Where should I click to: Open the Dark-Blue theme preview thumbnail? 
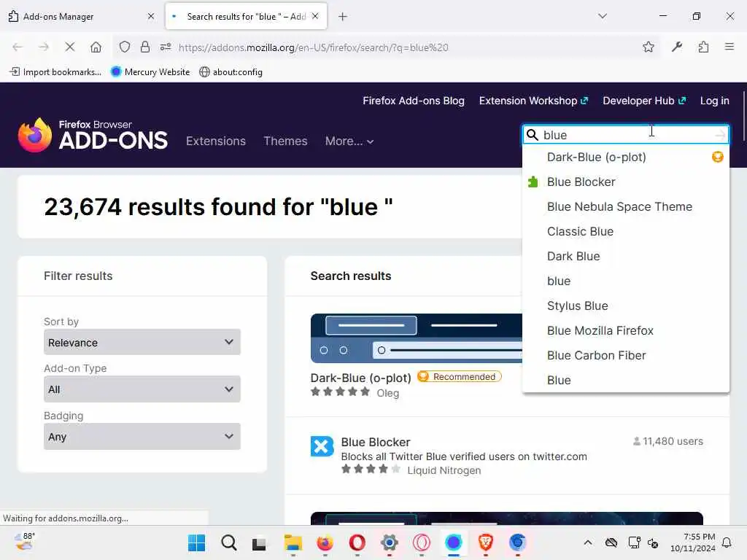(x=417, y=338)
